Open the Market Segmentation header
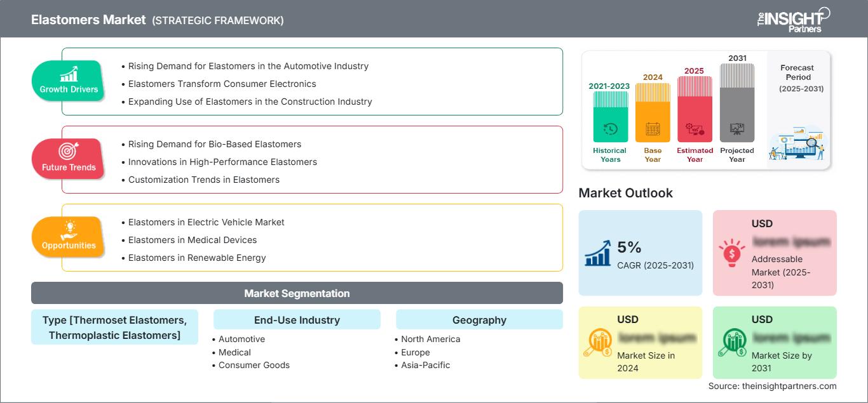The width and height of the screenshot is (868, 403). point(297,293)
